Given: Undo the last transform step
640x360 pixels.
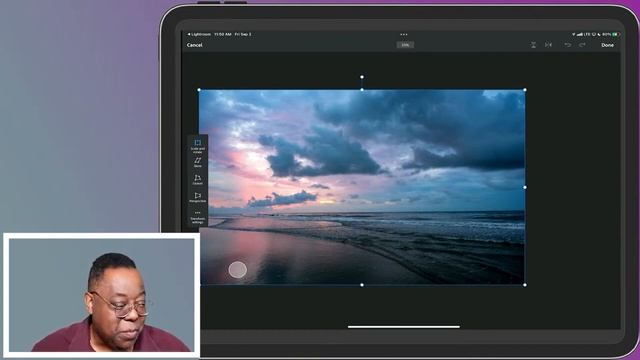Looking at the screenshot, I should point(567,45).
